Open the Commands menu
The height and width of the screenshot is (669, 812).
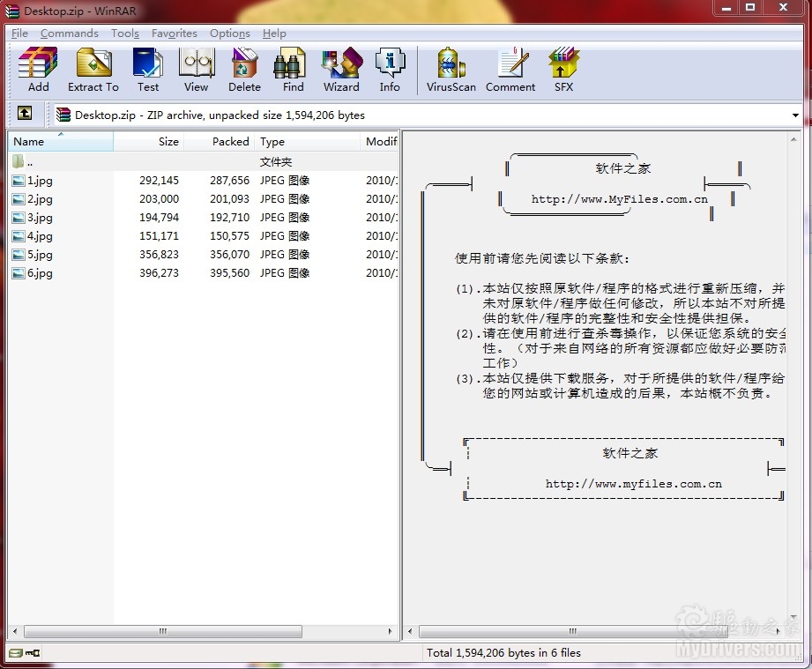(69, 33)
